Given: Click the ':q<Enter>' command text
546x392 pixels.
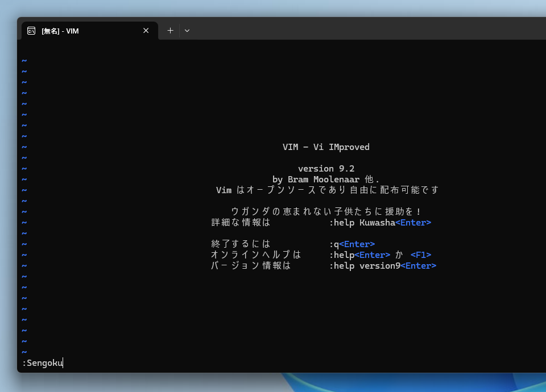Looking at the screenshot, I should pos(352,244).
